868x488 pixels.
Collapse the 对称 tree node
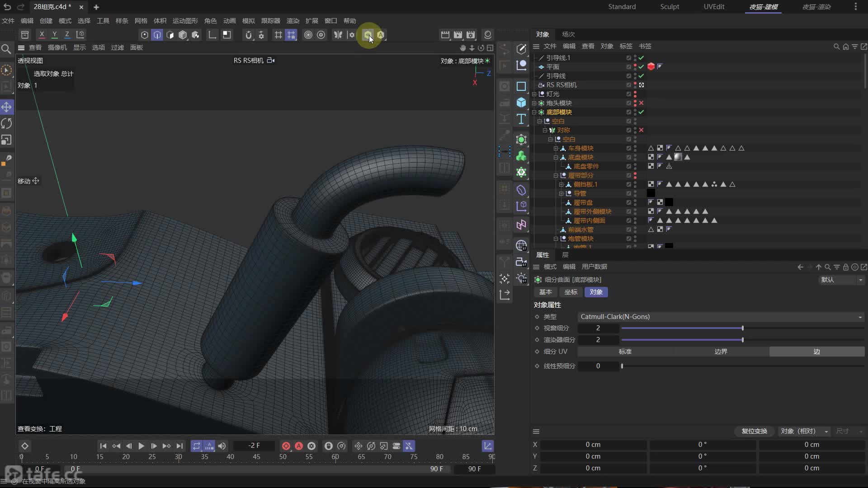pos(545,130)
